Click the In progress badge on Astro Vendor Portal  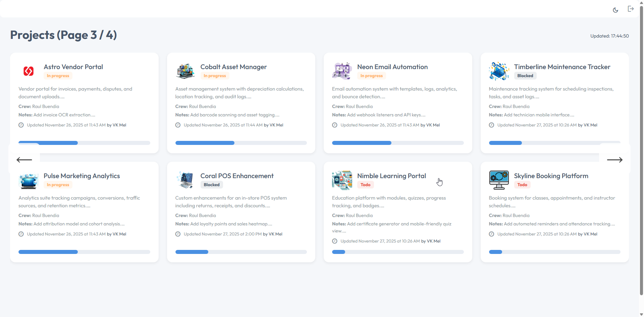57,75
